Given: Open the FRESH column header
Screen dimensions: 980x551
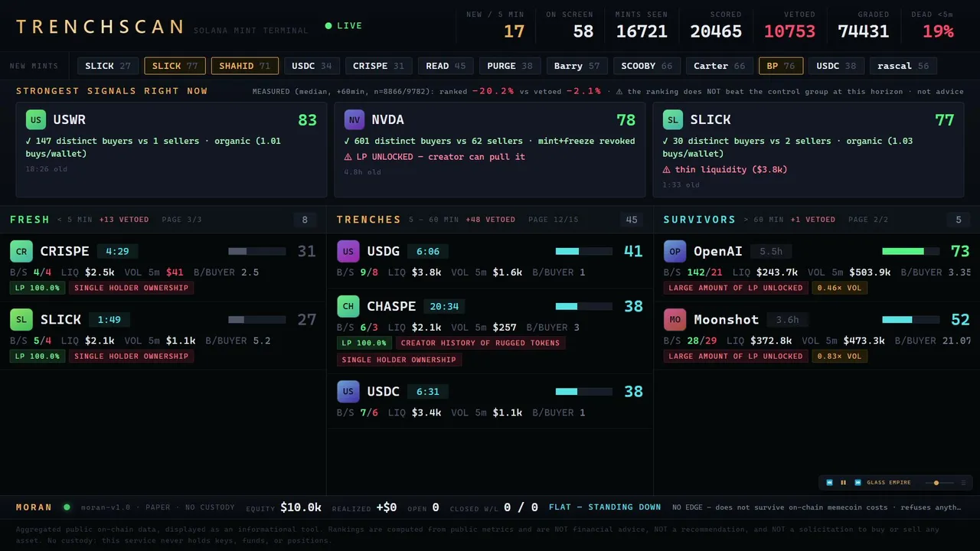Looking at the screenshot, I should [30, 220].
